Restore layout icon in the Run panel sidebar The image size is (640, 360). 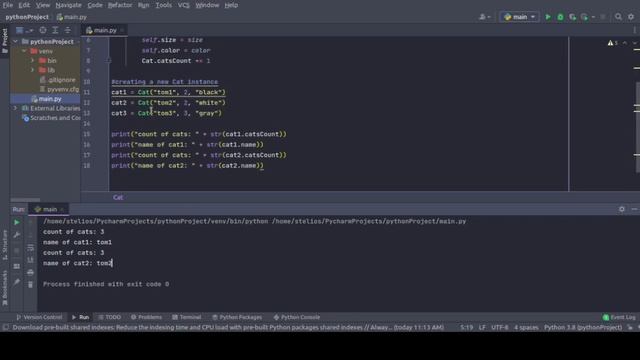click(x=17, y=266)
